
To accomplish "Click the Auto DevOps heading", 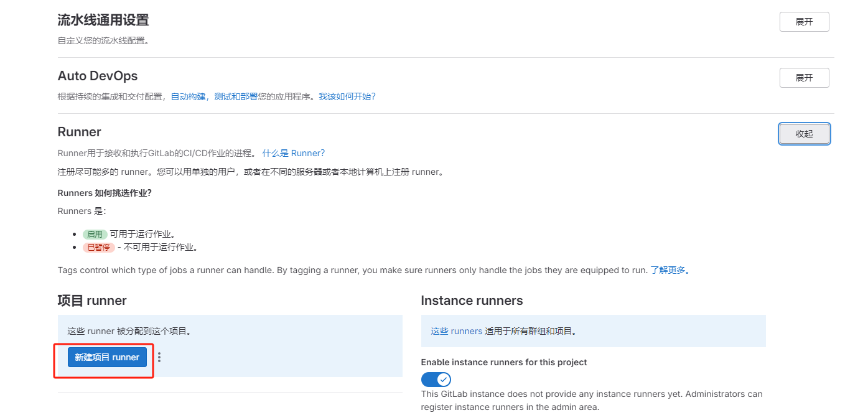I will pos(98,75).
